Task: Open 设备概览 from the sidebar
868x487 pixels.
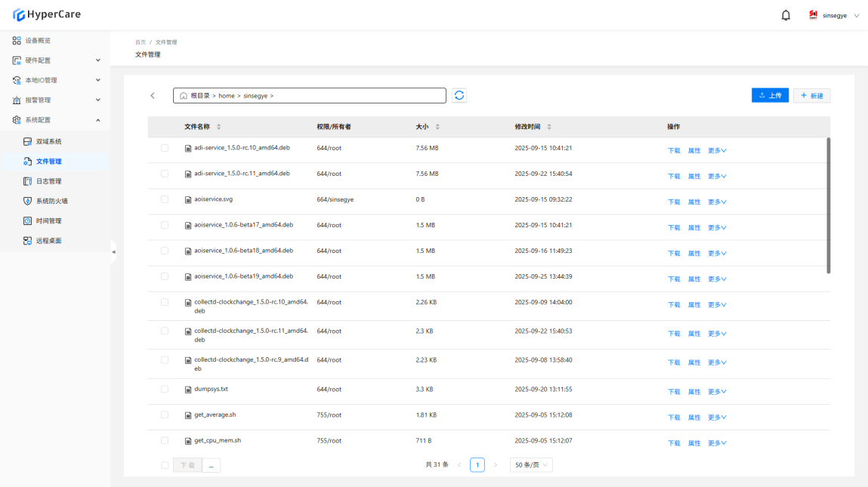Action: (x=38, y=40)
